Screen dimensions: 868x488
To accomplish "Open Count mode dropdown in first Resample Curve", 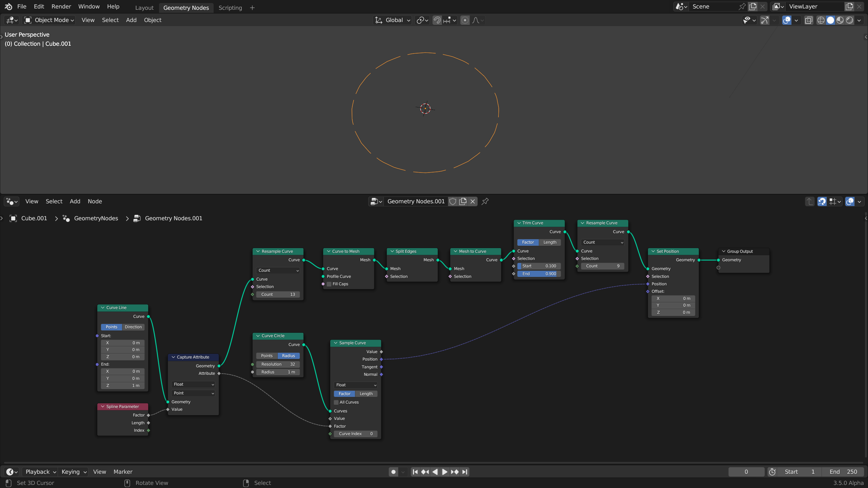I will [x=278, y=270].
